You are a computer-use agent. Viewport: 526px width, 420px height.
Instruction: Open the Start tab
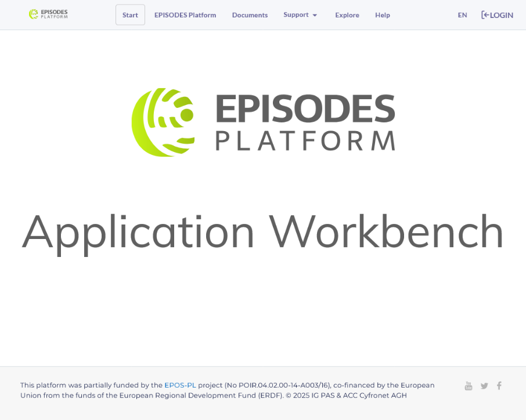130,15
